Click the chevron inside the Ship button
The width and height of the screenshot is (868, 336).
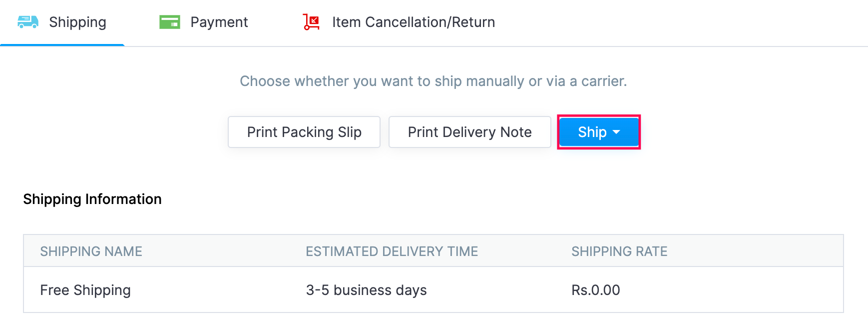click(x=616, y=132)
